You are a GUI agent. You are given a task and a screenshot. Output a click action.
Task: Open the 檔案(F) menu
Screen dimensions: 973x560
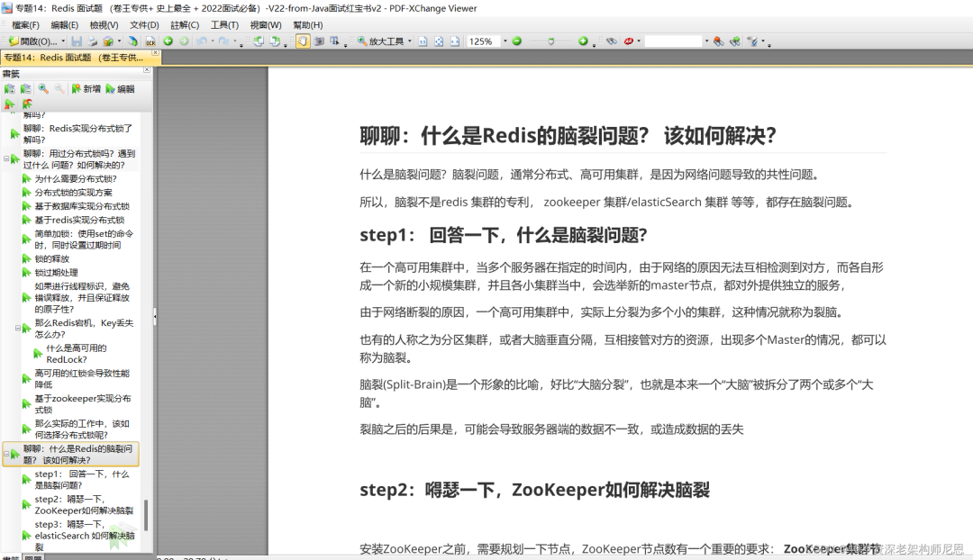pyautogui.click(x=25, y=25)
